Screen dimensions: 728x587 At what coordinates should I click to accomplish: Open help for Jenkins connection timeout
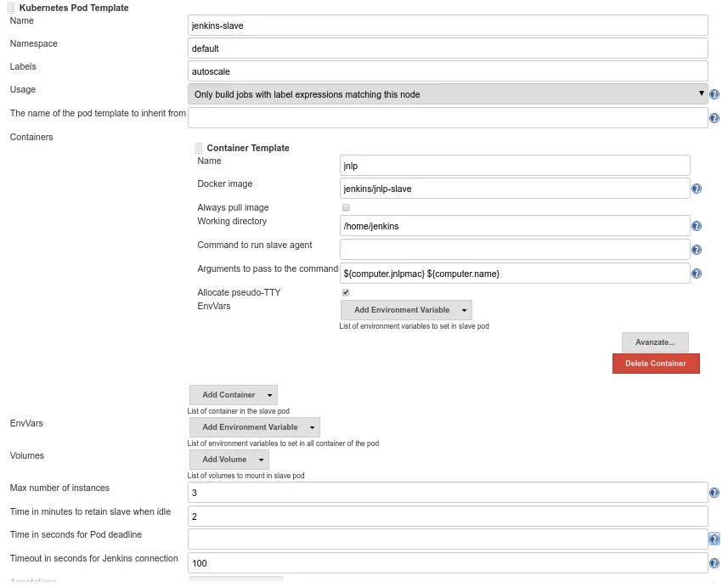click(x=714, y=563)
